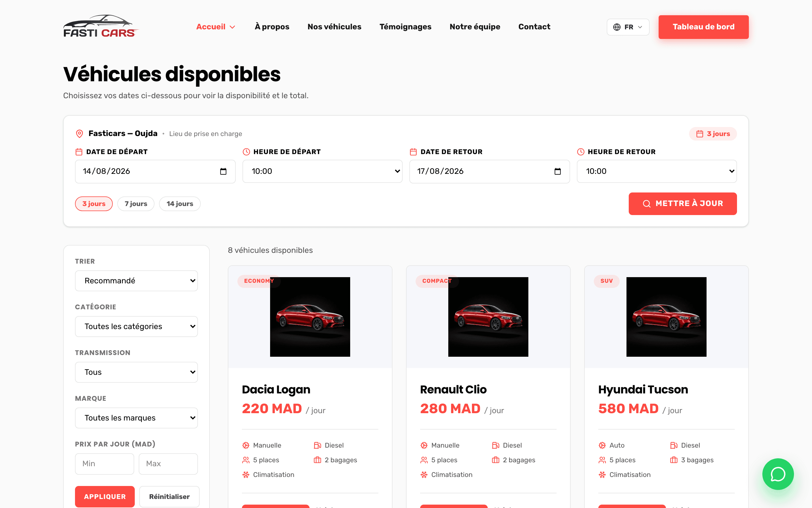812x508 pixels.
Task: Click the clock icon beside HEURE DE RETOUR label
Action: (581, 152)
